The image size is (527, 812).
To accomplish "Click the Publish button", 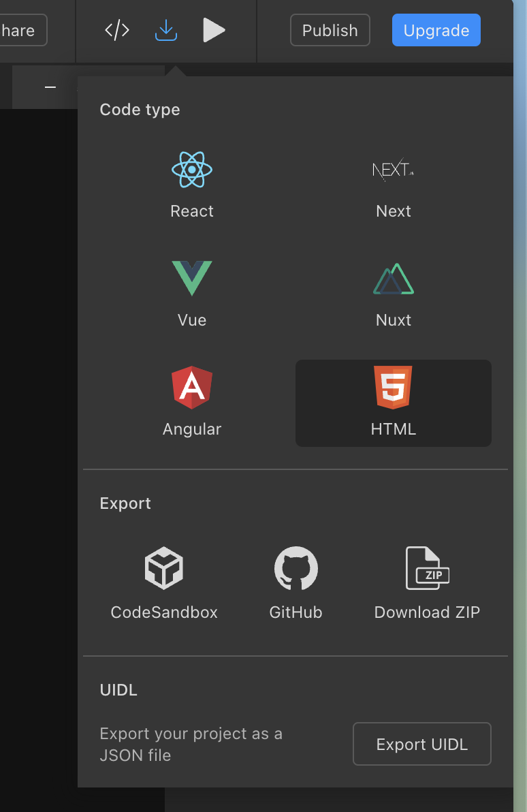I will click(330, 30).
